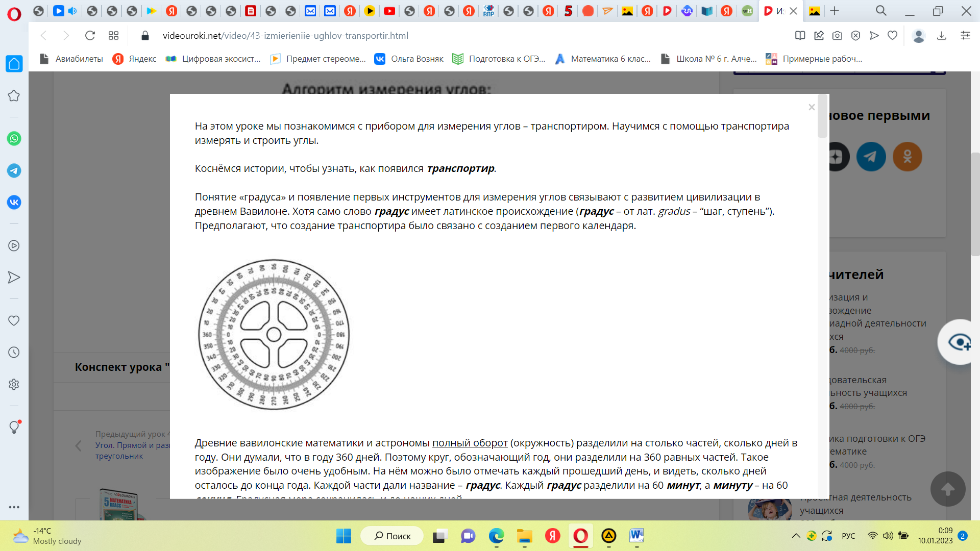
Task: Open the ad blocker shield icon
Action: pyautogui.click(x=856, y=36)
